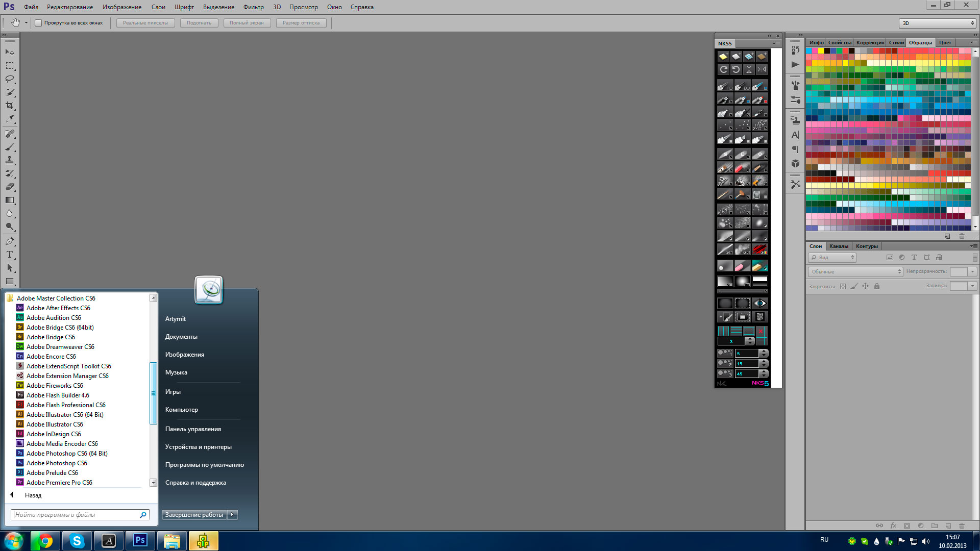
Task: Click the Подогнать button
Action: tap(199, 23)
